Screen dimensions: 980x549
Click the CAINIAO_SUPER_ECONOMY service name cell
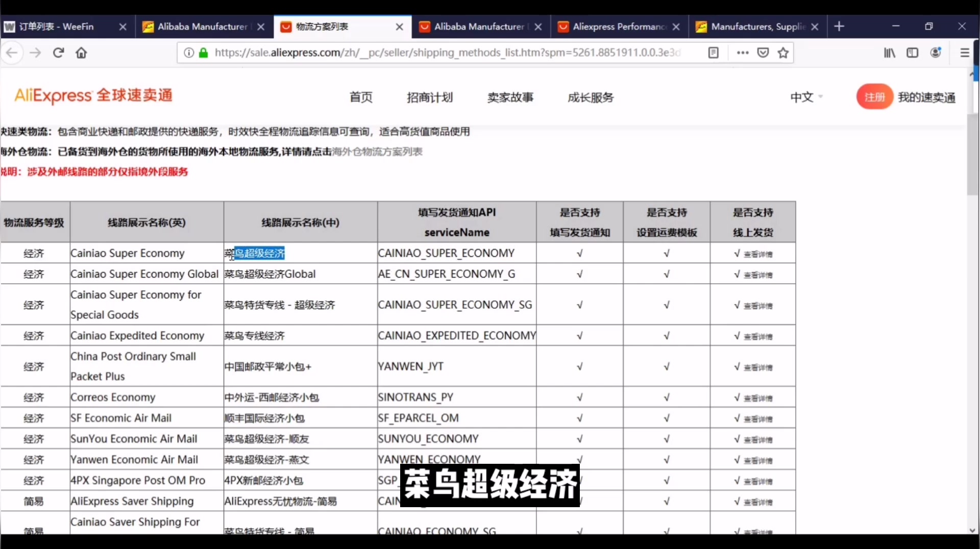457,253
